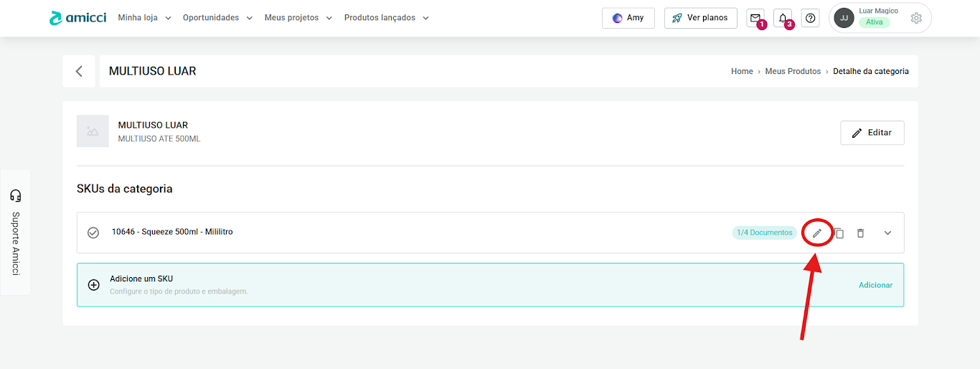The image size is (980, 369).
Task: Open the Minha loja dropdown menu
Action: coord(144,18)
